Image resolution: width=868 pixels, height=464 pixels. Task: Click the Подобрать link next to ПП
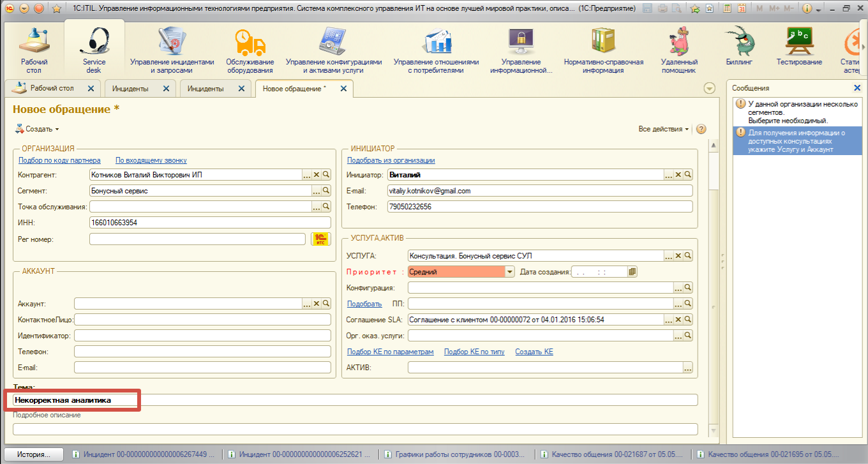(364, 304)
